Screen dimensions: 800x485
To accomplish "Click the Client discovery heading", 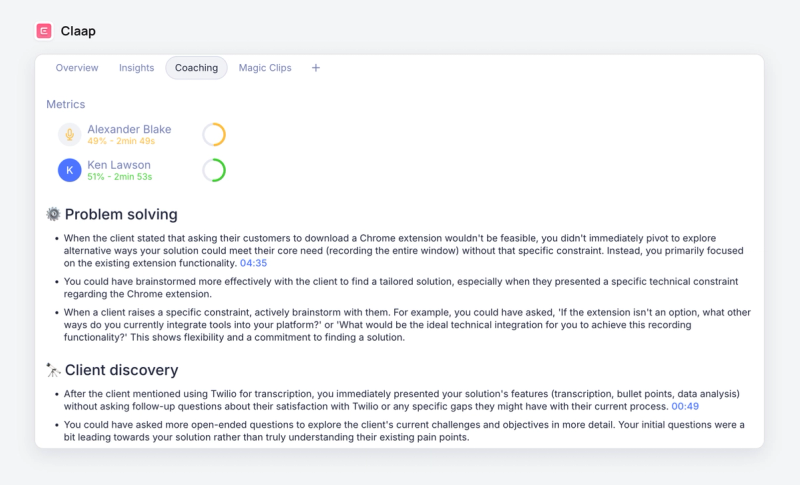I will pos(121,370).
